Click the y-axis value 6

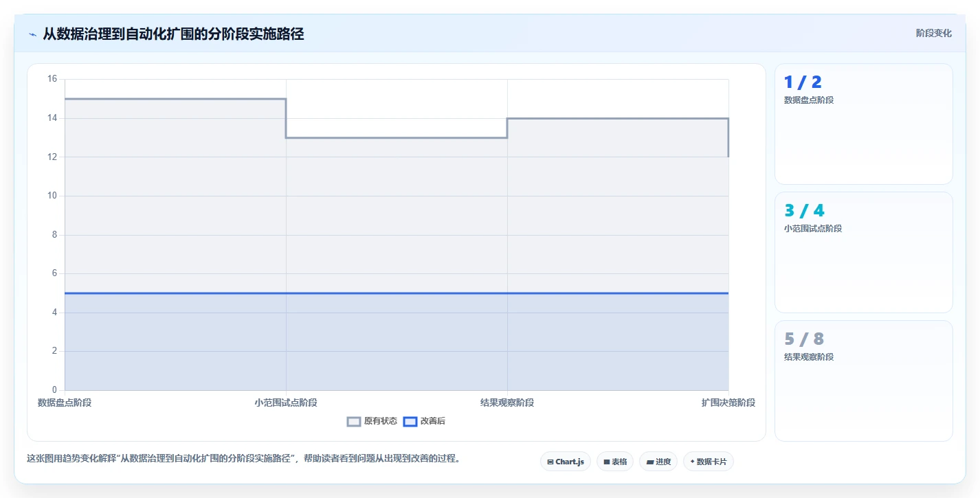(55, 273)
